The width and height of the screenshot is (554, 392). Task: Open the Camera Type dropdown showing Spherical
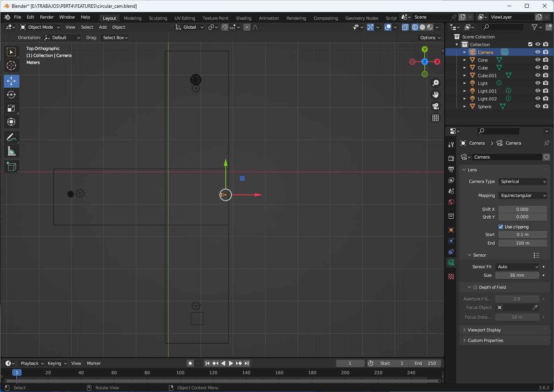[x=523, y=181]
